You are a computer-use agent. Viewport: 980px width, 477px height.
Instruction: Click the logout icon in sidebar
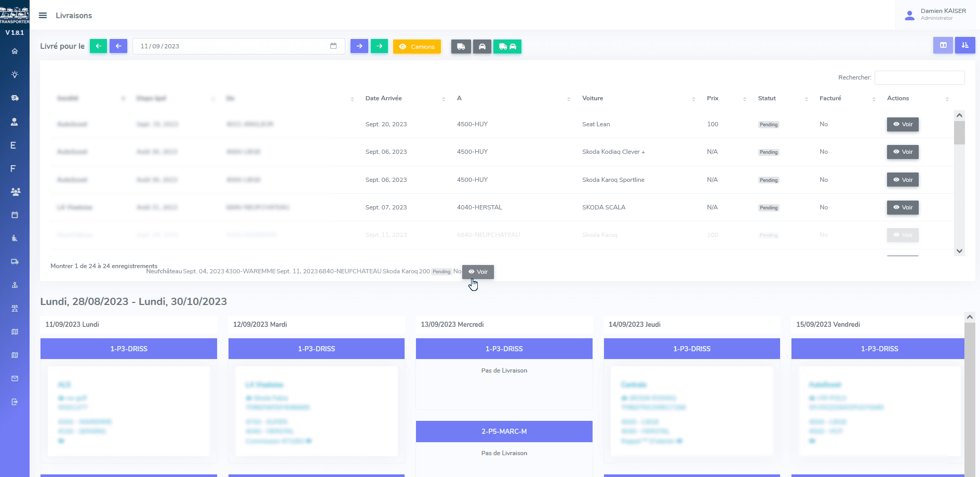(x=15, y=402)
